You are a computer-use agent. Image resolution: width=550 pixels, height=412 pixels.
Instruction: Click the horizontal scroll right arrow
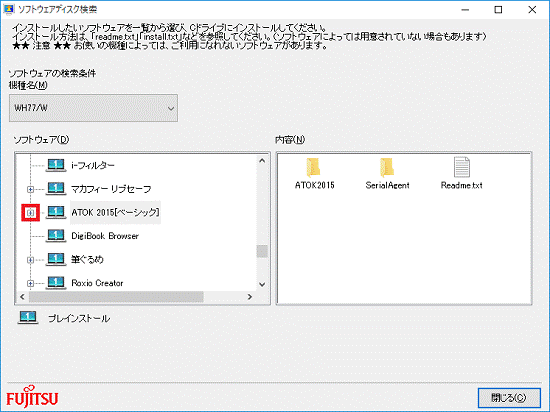point(250,297)
